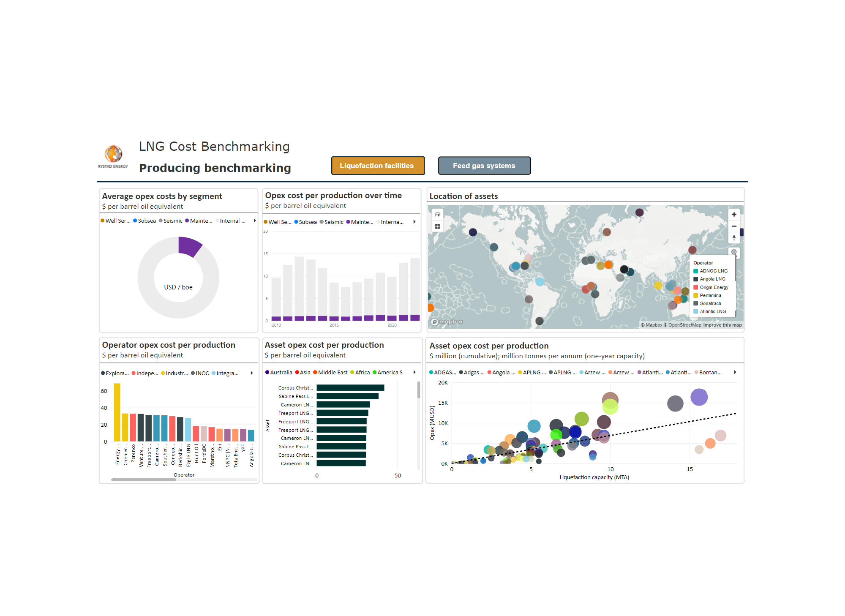
Task: Open the Improve this map link
Action: pos(722,325)
